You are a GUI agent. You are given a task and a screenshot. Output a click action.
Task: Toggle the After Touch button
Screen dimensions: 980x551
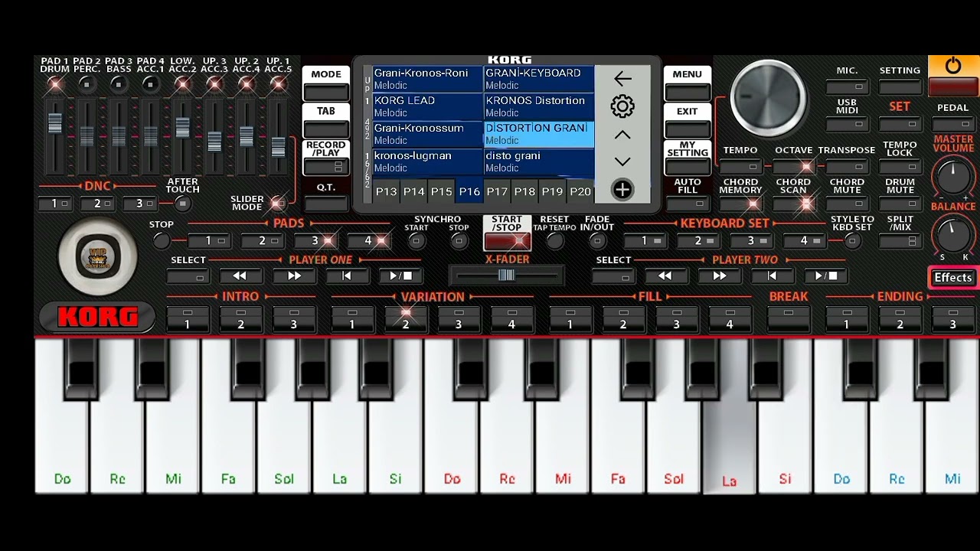tap(182, 204)
